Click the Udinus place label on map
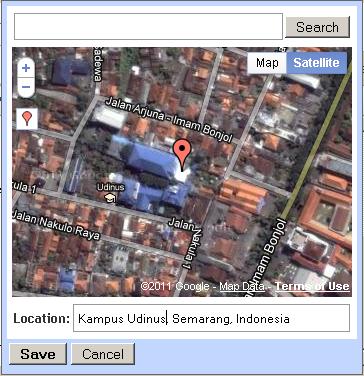The width and height of the screenshot is (364, 376). (x=111, y=187)
